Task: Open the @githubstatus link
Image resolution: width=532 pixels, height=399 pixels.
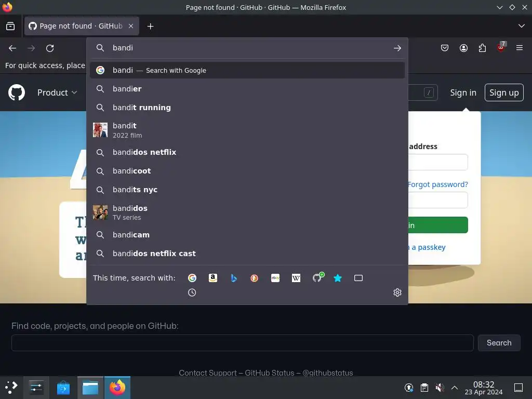Action: (x=327, y=373)
